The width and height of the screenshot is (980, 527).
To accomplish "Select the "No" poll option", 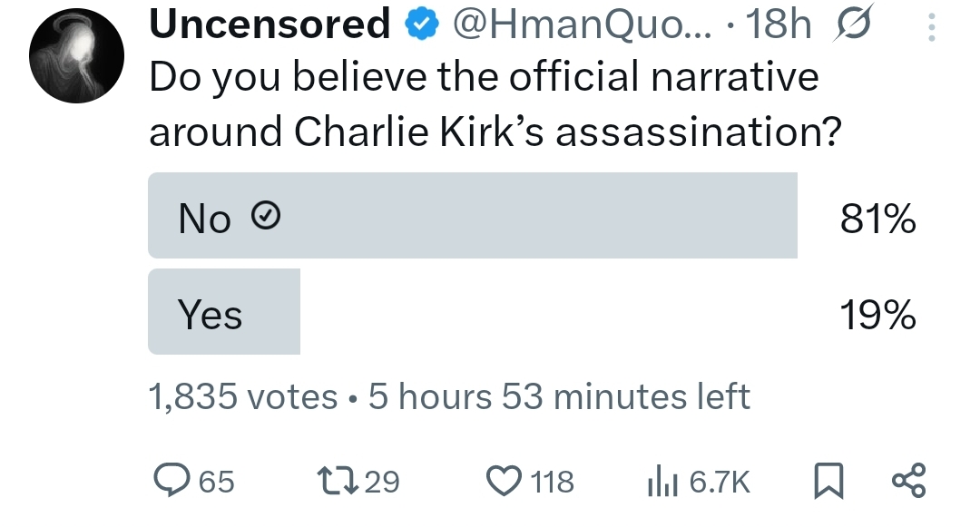I will click(472, 216).
